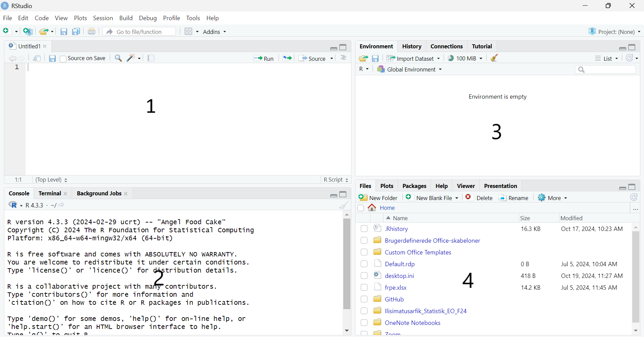Open the Session menu
The height and width of the screenshot is (337, 644).
[103, 18]
